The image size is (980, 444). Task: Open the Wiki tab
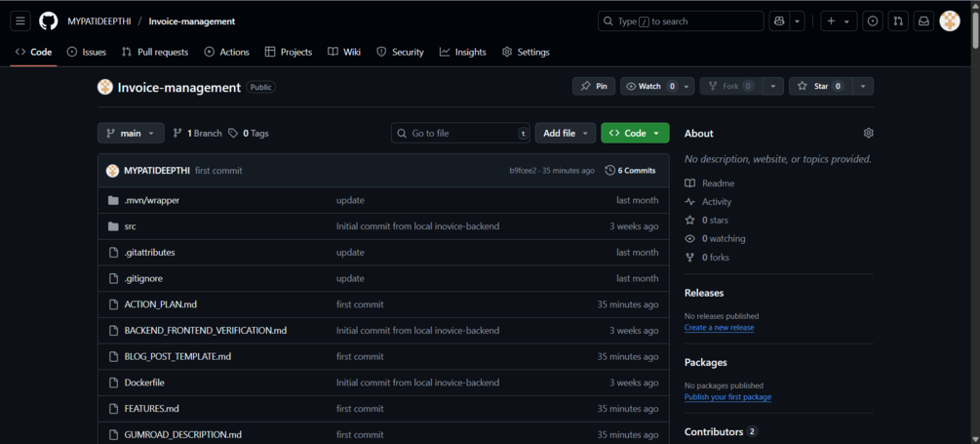click(344, 52)
